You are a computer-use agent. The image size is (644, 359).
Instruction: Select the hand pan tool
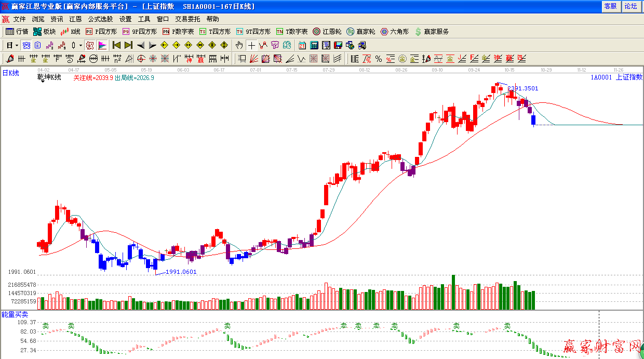click(x=239, y=45)
